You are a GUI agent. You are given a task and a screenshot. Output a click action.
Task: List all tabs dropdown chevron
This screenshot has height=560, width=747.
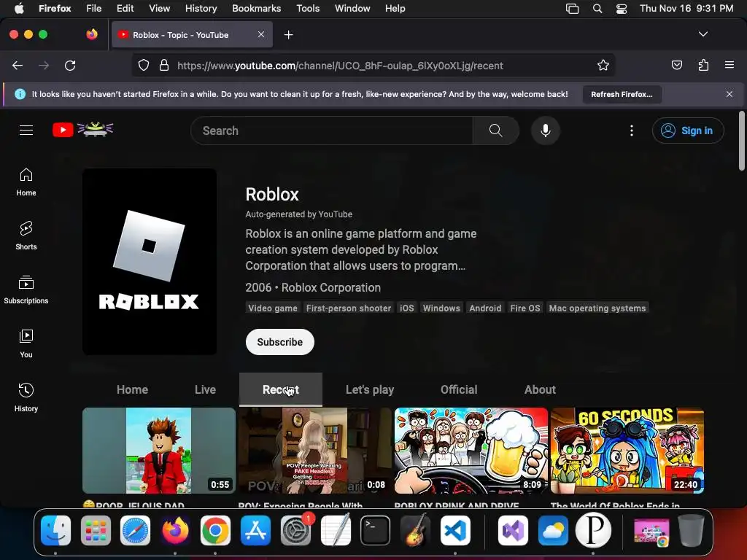click(x=703, y=34)
